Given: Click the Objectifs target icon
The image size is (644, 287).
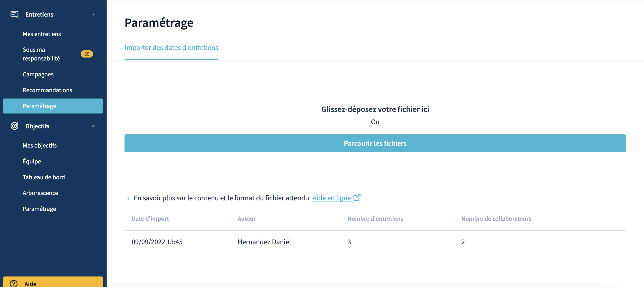Looking at the screenshot, I should click(15, 126).
